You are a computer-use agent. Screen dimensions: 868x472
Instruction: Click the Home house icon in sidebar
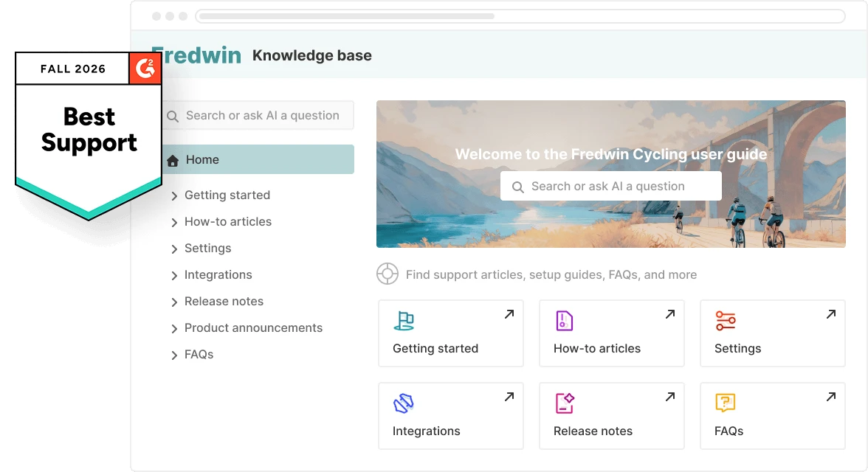coord(173,161)
